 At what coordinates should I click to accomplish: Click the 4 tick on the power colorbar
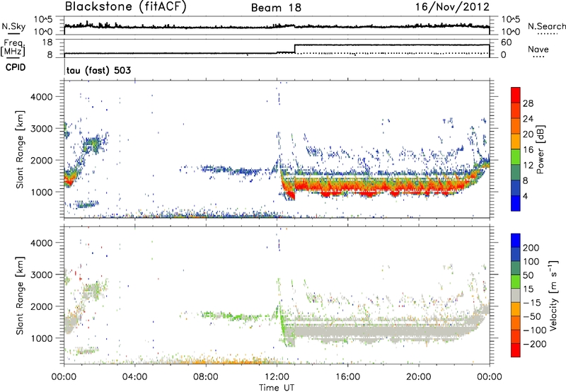pos(525,197)
